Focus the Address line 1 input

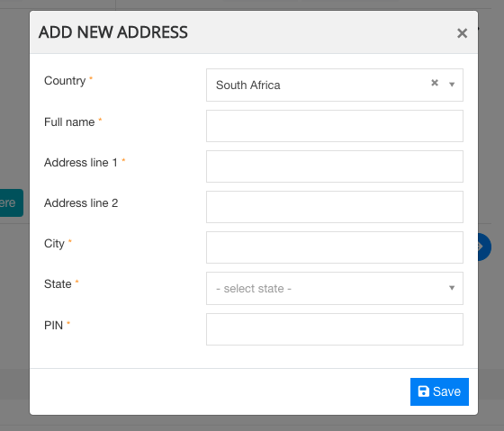[334, 166]
